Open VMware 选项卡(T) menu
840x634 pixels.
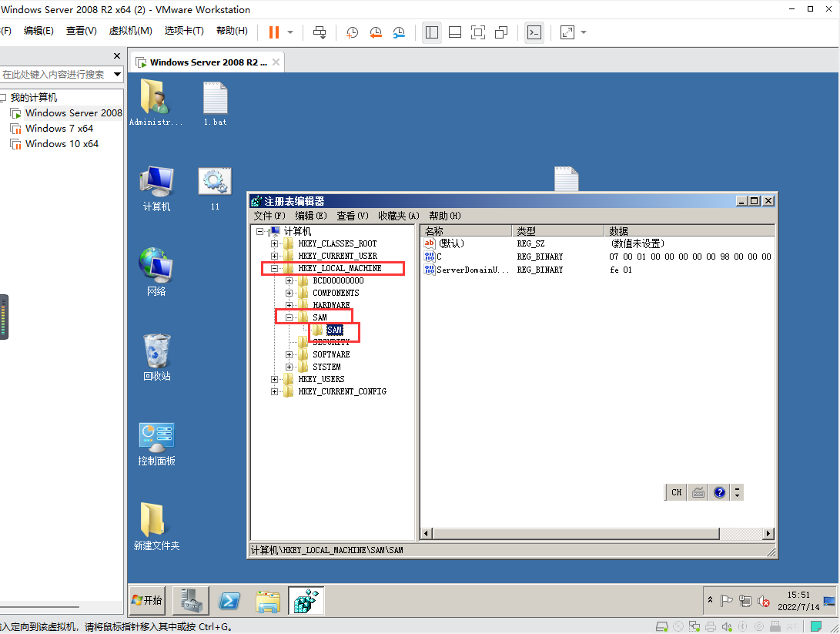pyautogui.click(x=184, y=31)
